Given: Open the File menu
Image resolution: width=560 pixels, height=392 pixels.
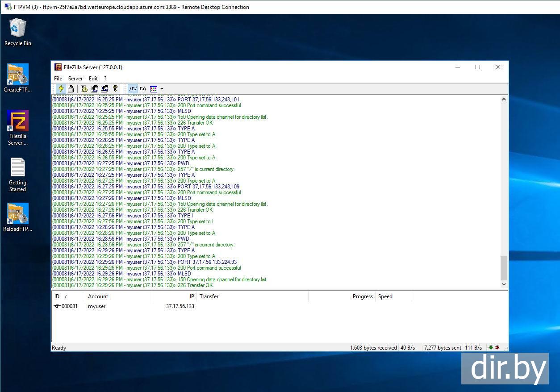Looking at the screenshot, I should click(58, 79).
